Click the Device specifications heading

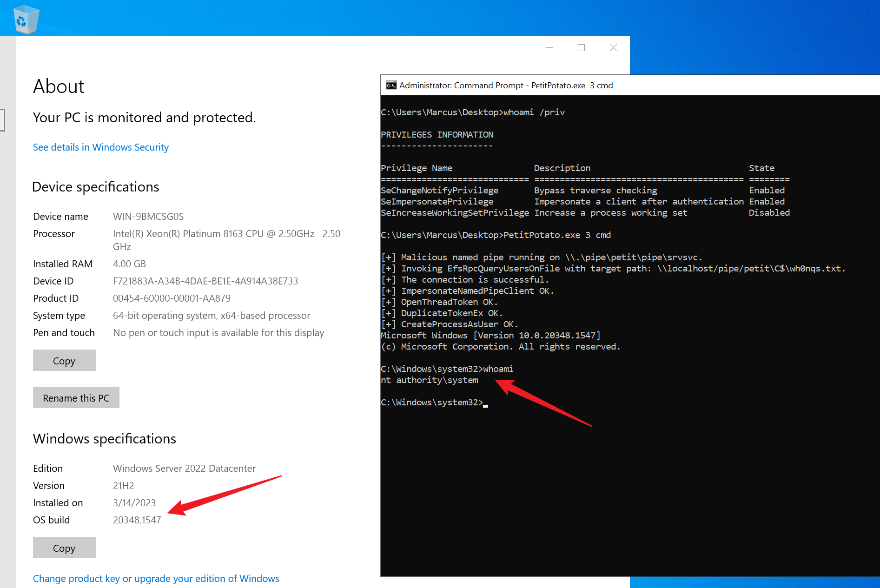[96, 187]
